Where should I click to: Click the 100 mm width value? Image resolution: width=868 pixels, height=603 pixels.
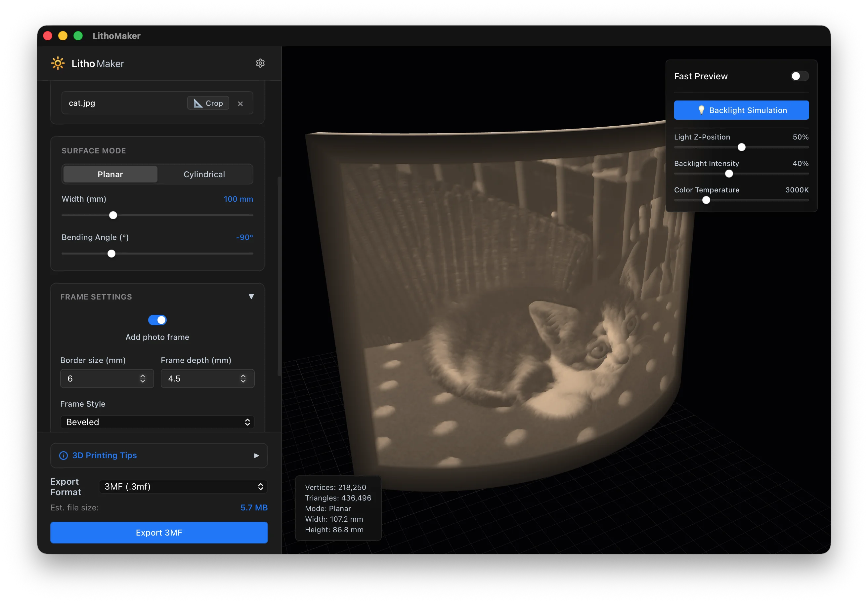pos(238,199)
